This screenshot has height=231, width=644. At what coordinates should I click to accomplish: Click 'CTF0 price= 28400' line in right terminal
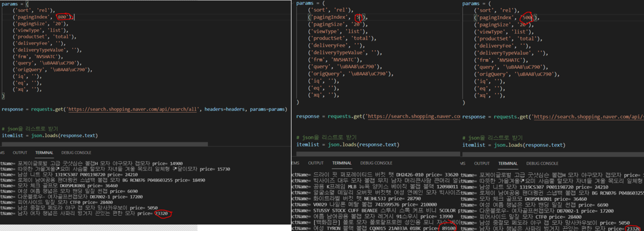click(x=521, y=217)
